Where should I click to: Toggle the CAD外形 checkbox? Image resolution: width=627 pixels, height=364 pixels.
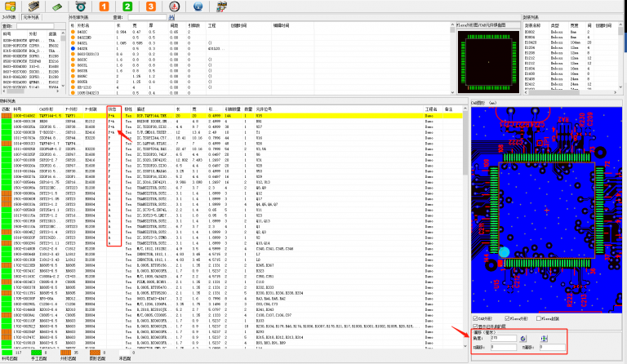(x=475, y=318)
